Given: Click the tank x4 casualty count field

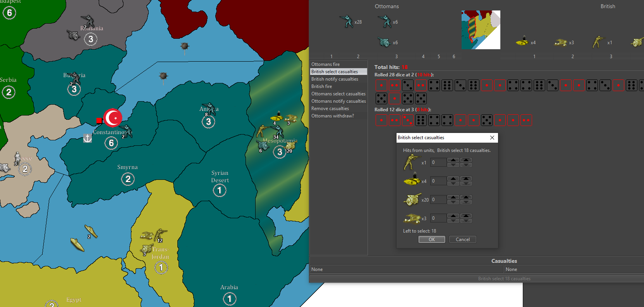Looking at the screenshot, I should pos(438,181).
